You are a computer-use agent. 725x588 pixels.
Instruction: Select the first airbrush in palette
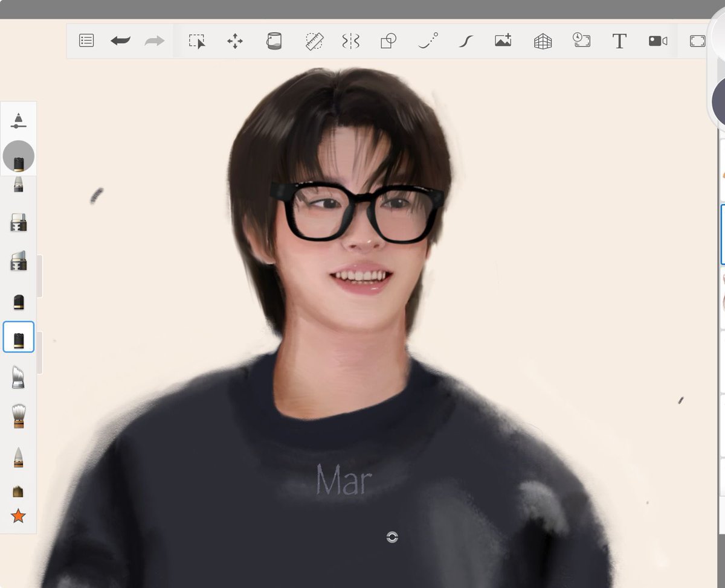pyautogui.click(x=19, y=222)
